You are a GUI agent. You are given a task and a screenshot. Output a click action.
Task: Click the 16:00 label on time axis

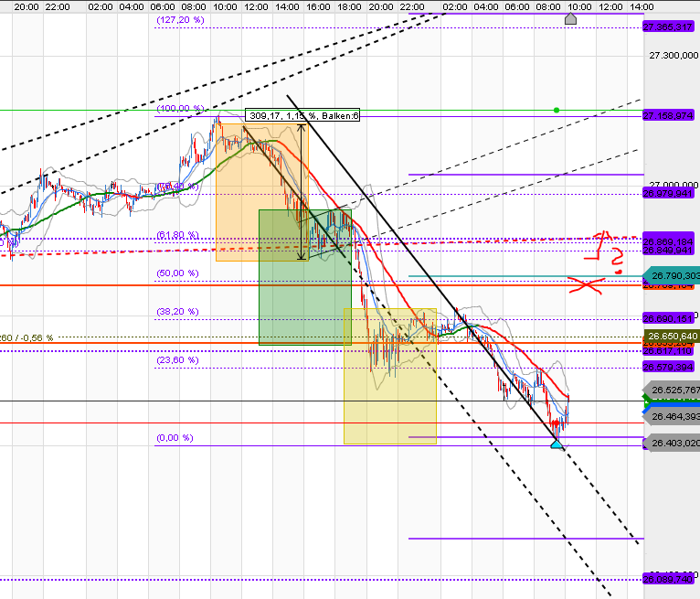(x=318, y=6)
